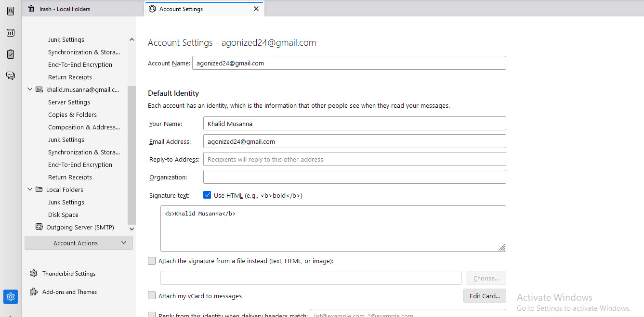Click the trash icon on the Trash tab
Image resolution: width=644 pixels, height=317 pixels.
point(31,9)
